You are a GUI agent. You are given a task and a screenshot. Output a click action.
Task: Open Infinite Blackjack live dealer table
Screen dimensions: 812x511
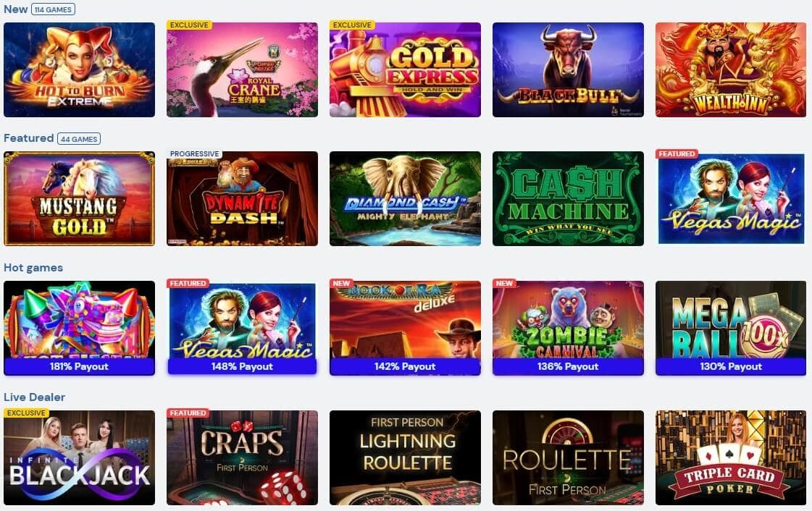tap(79, 457)
